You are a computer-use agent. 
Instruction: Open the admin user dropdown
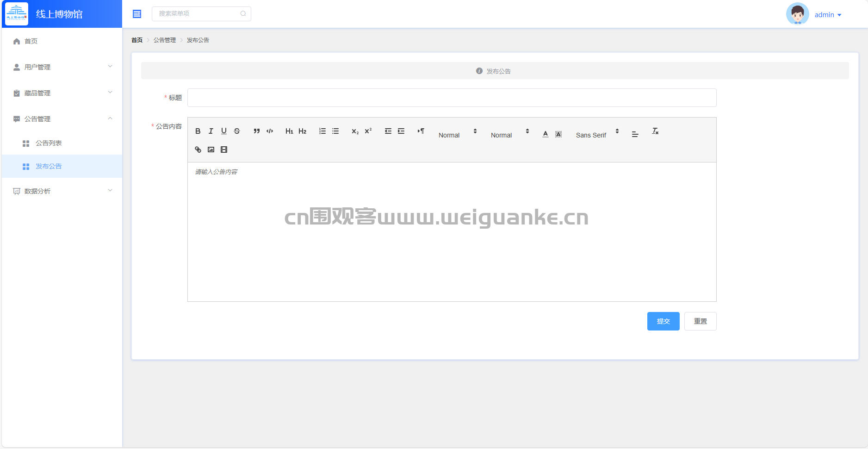[x=828, y=15]
